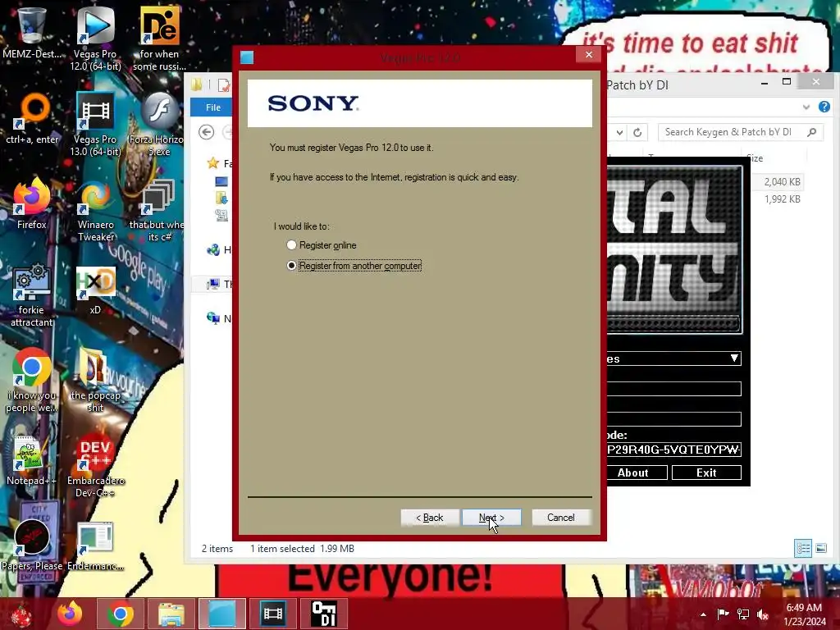Screen dimensions: 840x630
Task: Refresh the Explorer folder view
Action: (x=637, y=132)
